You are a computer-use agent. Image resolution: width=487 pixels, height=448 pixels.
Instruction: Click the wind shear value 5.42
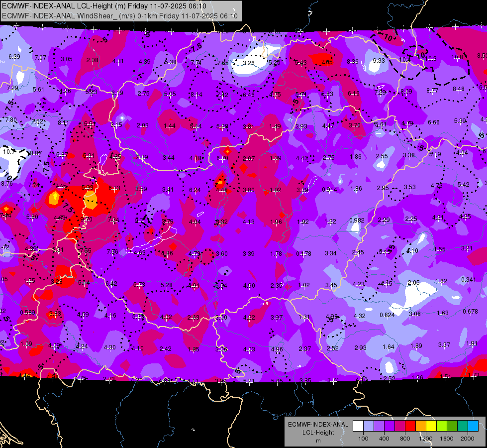coord(464,185)
